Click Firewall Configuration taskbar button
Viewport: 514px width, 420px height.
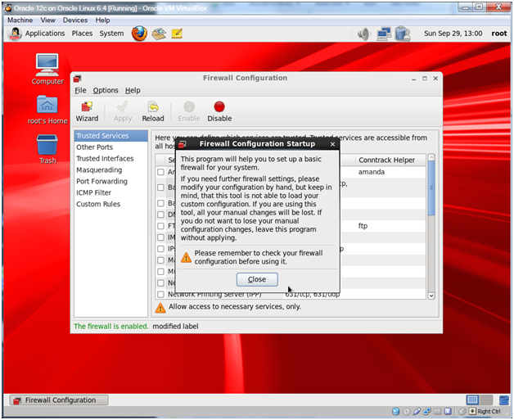click(x=55, y=400)
